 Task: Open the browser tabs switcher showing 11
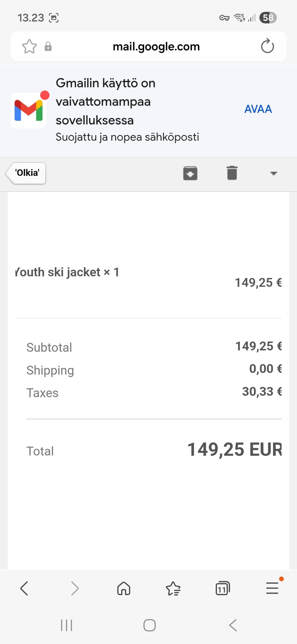(x=222, y=588)
